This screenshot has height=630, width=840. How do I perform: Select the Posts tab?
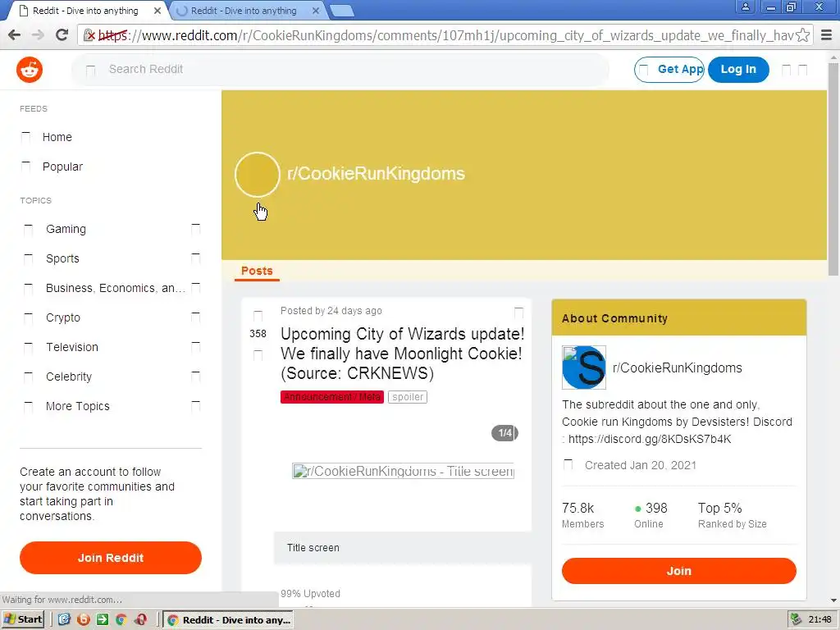257,271
